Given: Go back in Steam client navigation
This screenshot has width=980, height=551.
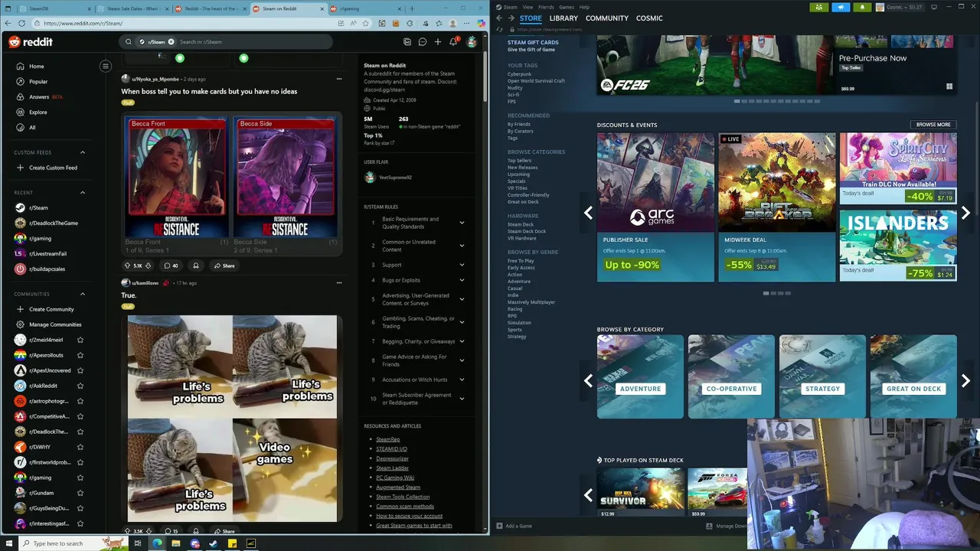Looking at the screenshot, I should (499, 18).
